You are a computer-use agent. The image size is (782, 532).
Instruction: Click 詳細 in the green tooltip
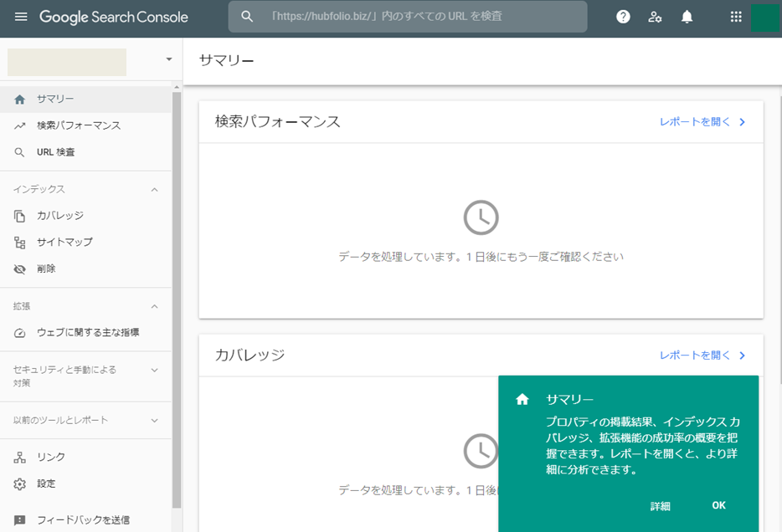(661, 506)
